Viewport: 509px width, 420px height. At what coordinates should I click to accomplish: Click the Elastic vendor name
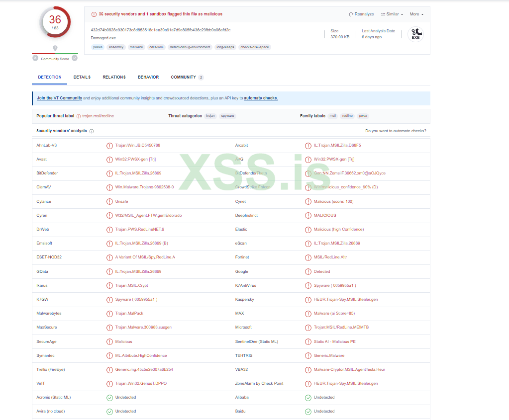(x=241, y=229)
